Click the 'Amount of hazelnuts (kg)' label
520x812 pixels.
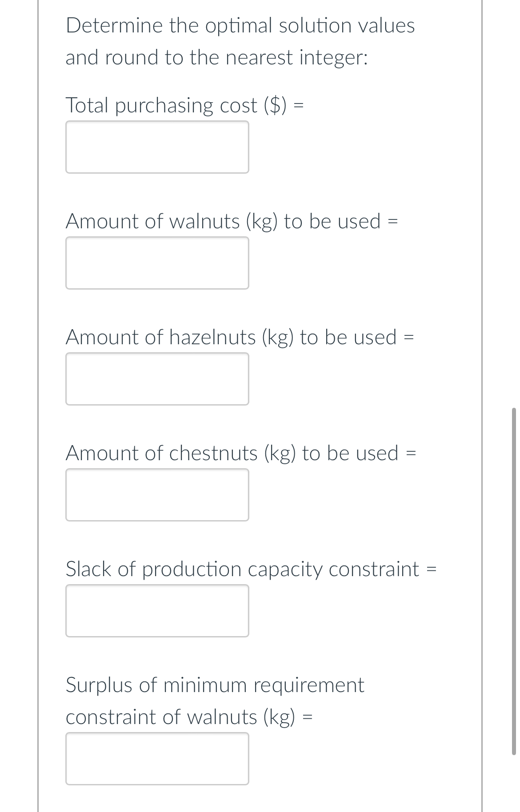[x=180, y=338]
